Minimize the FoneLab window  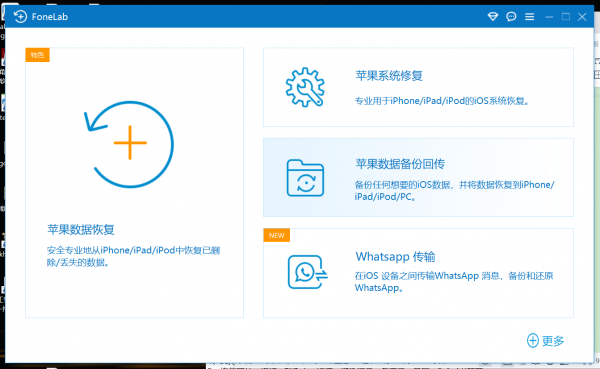(x=549, y=17)
